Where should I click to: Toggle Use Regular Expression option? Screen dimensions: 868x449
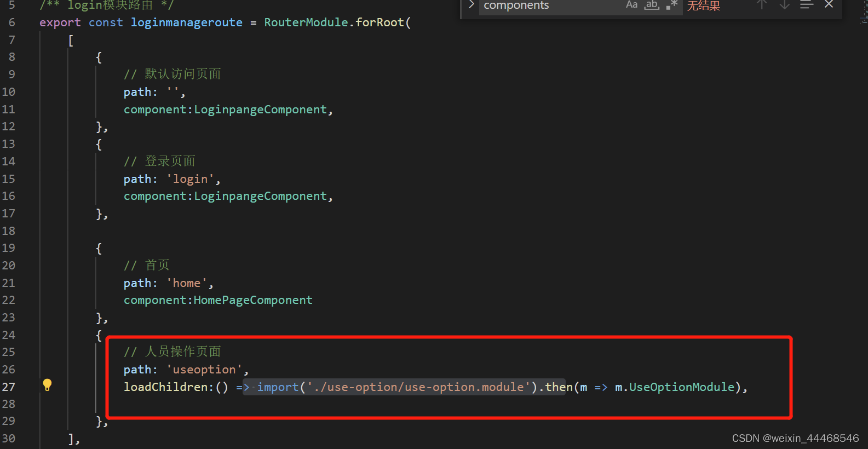click(x=672, y=5)
